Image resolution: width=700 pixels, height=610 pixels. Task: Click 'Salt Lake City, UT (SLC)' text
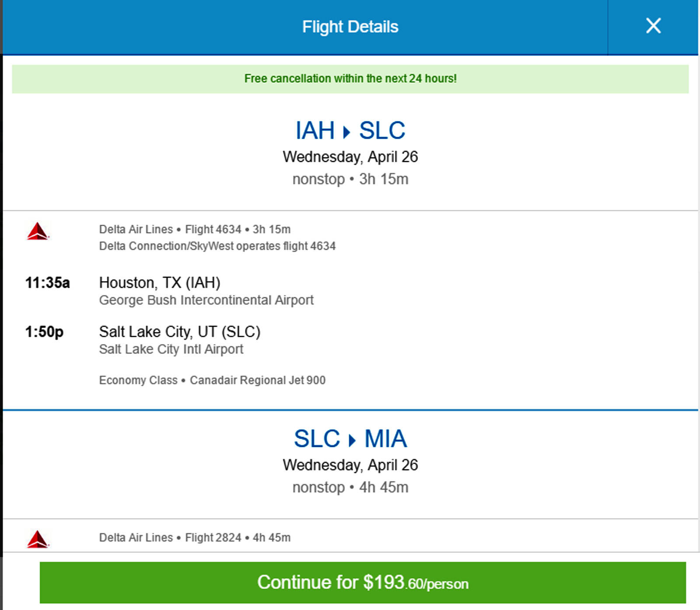[x=180, y=332]
